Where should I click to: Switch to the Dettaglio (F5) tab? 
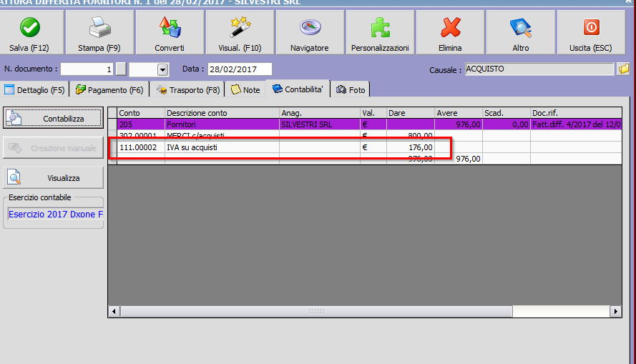[35, 90]
